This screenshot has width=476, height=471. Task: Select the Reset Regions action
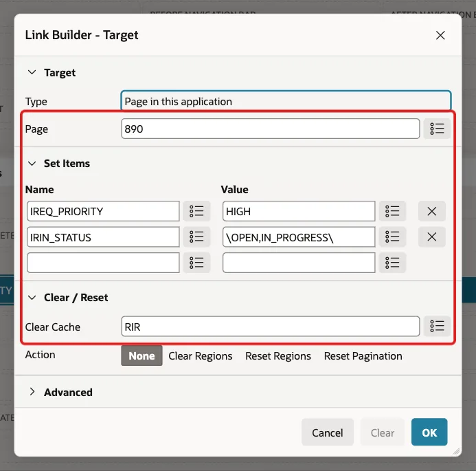[x=278, y=356]
